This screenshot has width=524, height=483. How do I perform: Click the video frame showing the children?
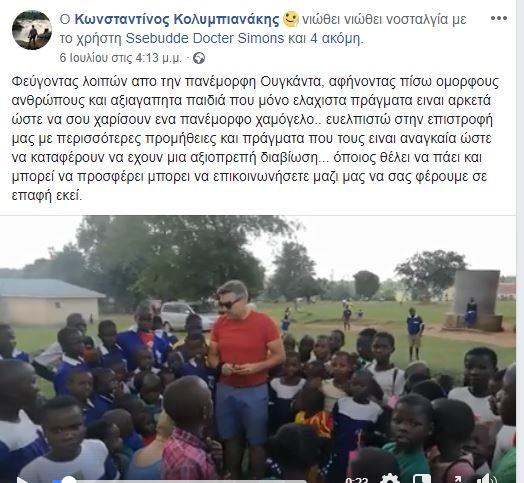click(258, 347)
